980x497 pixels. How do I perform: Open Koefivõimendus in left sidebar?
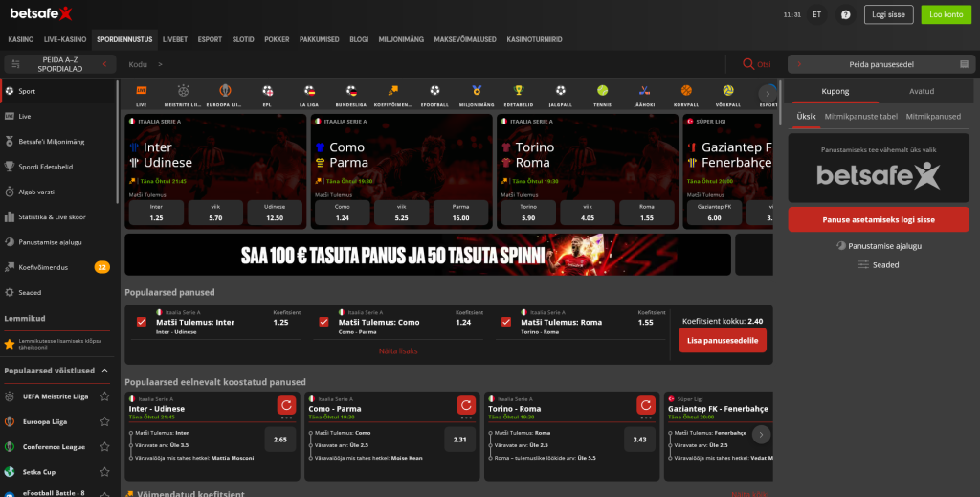click(x=42, y=267)
